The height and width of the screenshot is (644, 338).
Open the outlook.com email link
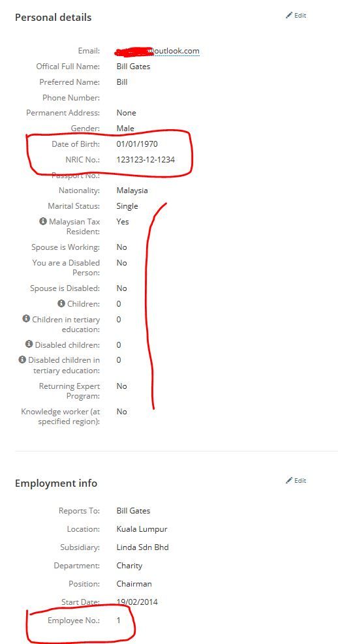click(158, 51)
